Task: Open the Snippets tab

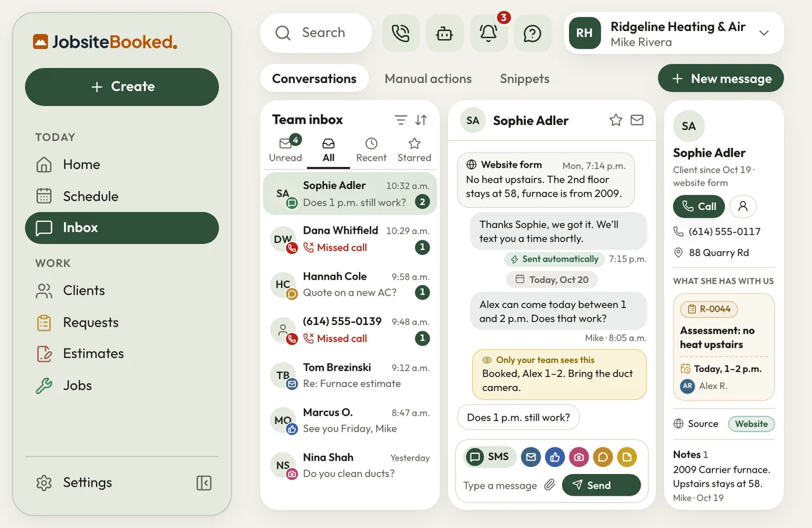Action: [x=525, y=79]
